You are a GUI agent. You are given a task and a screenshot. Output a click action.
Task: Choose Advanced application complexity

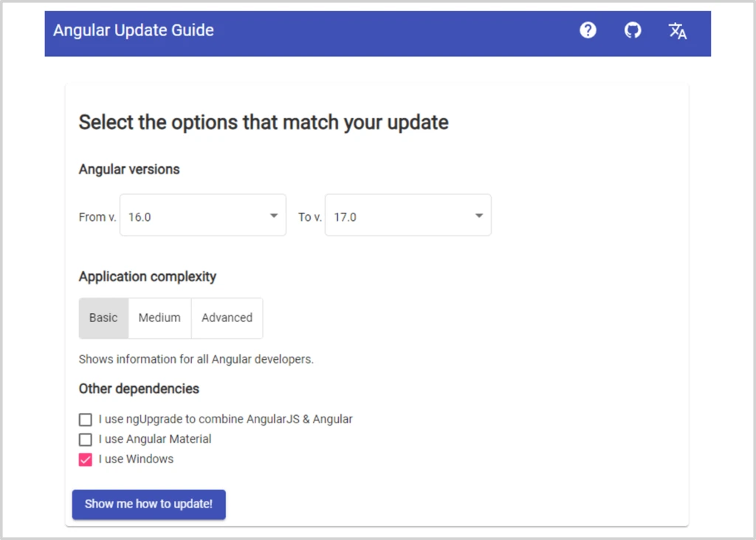[x=227, y=318]
